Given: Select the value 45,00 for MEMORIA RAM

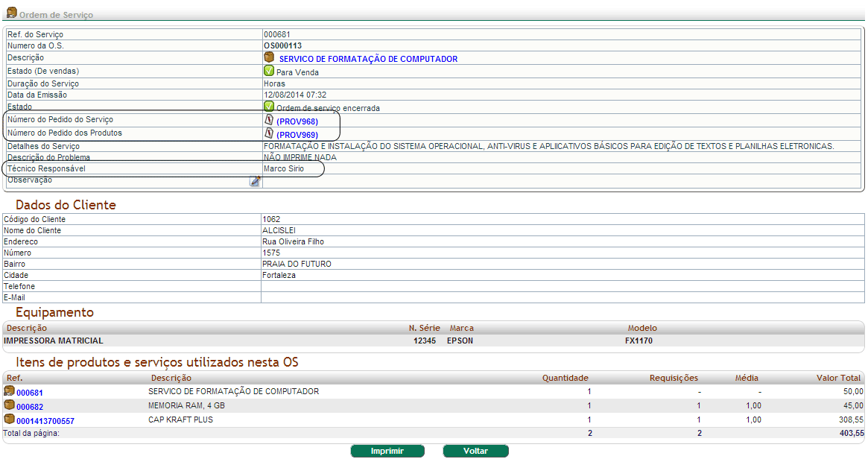Looking at the screenshot, I should tap(853, 405).
